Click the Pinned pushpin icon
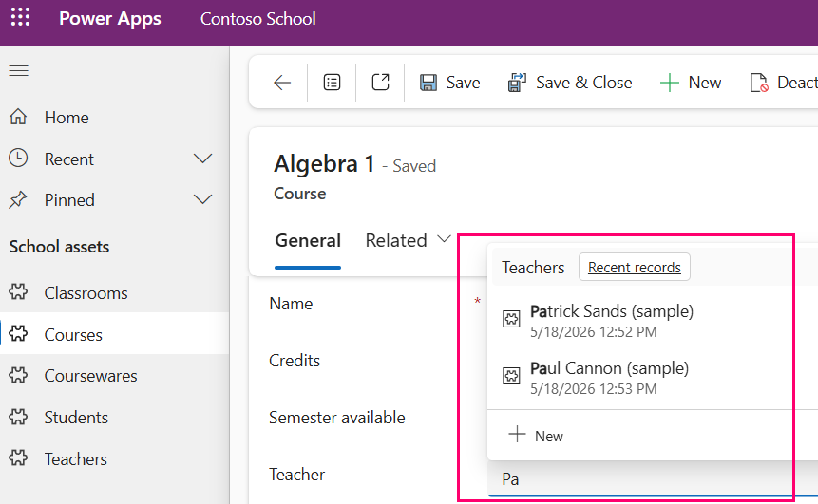This screenshot has height=504, width=818. (18, 199)
